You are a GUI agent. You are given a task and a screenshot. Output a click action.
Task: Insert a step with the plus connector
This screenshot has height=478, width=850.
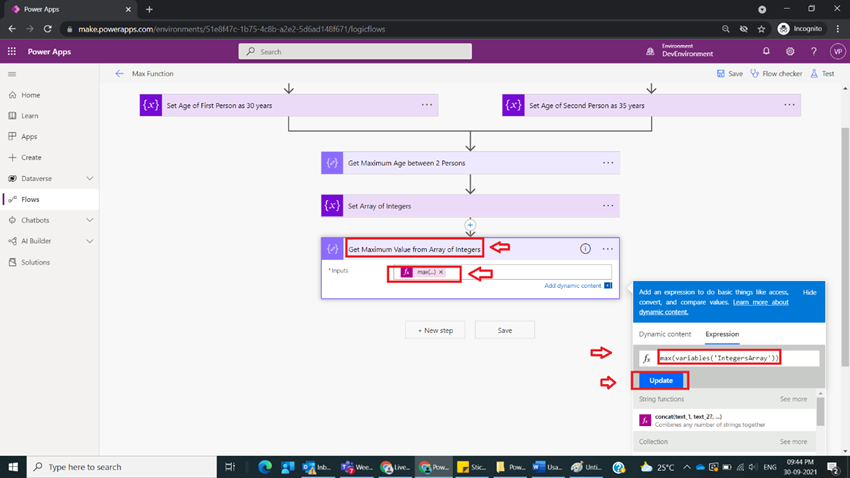point(470,225)
